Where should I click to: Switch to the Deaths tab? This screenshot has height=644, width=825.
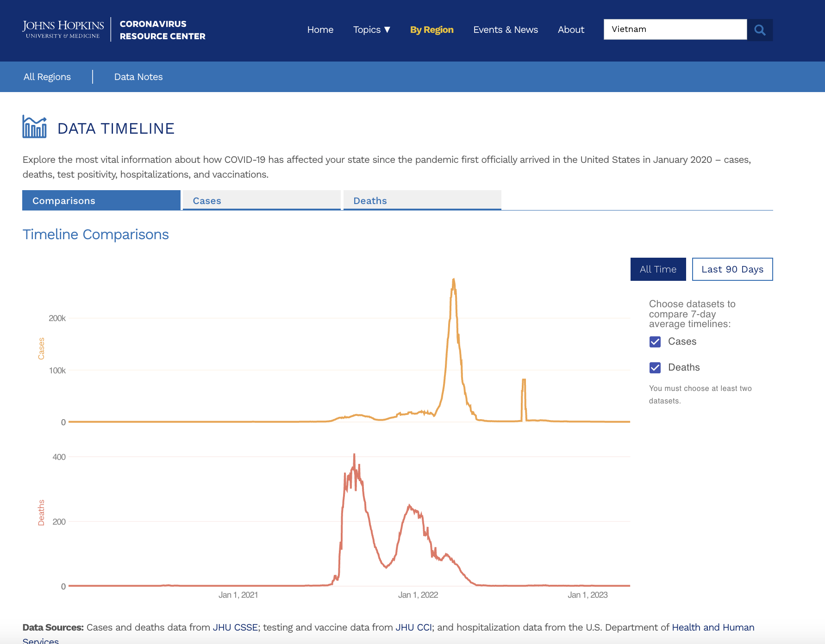[x=422, y=201]
